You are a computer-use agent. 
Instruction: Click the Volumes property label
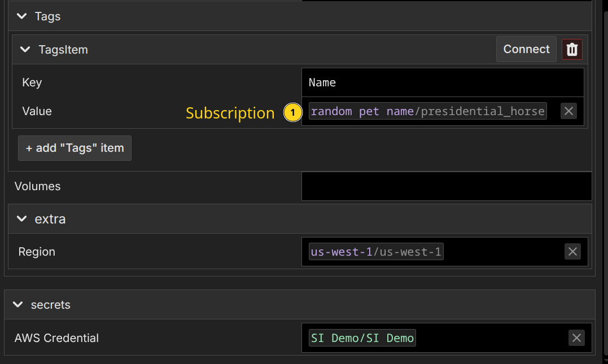(37, 186)
